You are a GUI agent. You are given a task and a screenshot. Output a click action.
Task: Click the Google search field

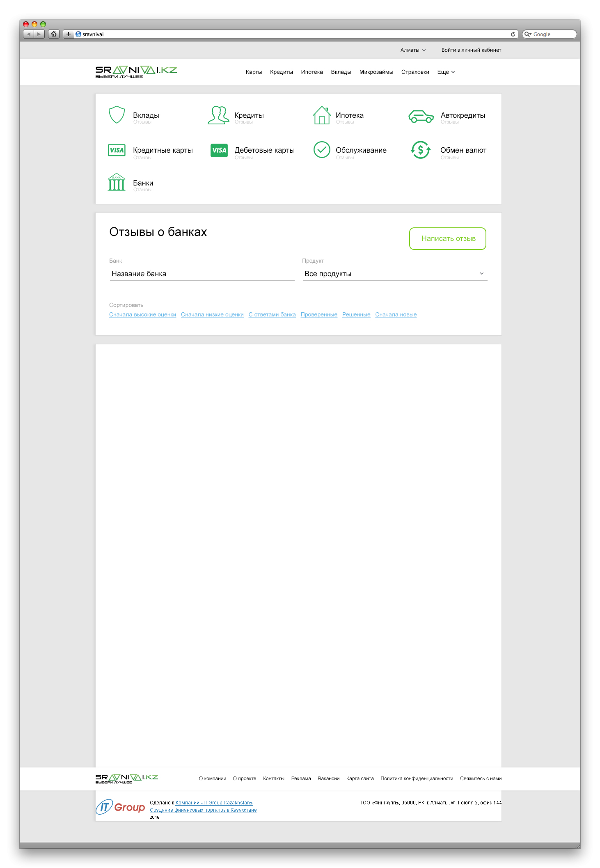pos(550,34)
